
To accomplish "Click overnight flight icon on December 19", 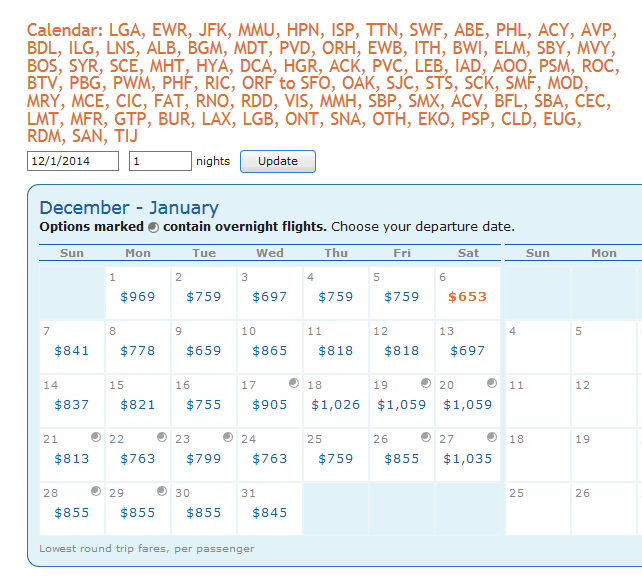I will coord(425,383).
